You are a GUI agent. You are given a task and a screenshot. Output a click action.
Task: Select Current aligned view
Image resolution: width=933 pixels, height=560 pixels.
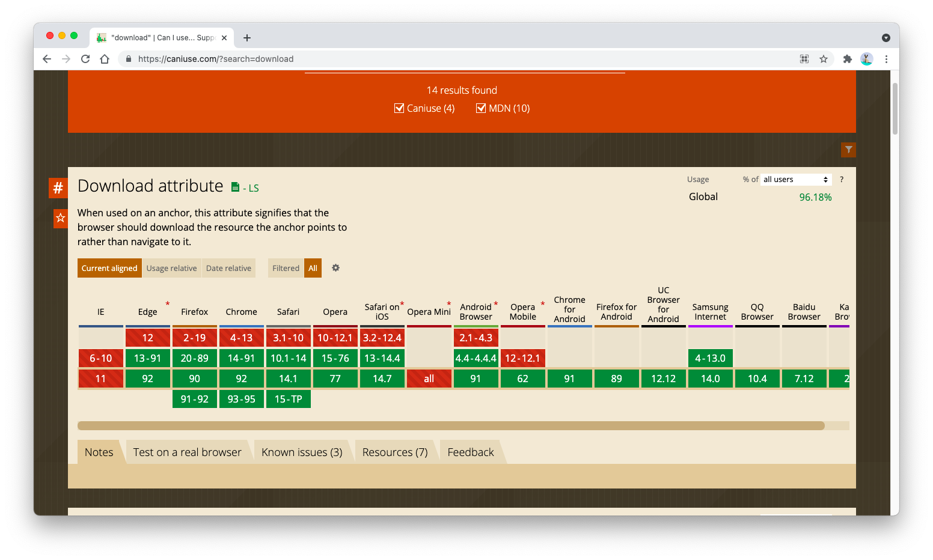pyautogui.click(x=109, y=268)
